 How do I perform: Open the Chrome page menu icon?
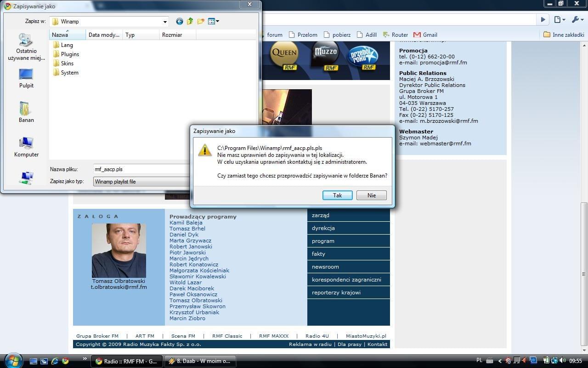[x=559, y=20]
